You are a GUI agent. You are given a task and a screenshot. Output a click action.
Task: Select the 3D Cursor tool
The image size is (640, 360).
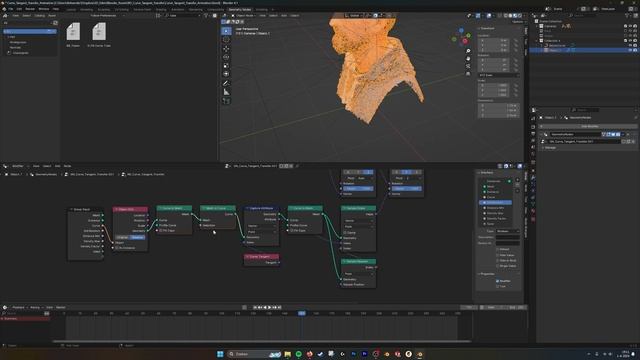click(x=226, y=40)
